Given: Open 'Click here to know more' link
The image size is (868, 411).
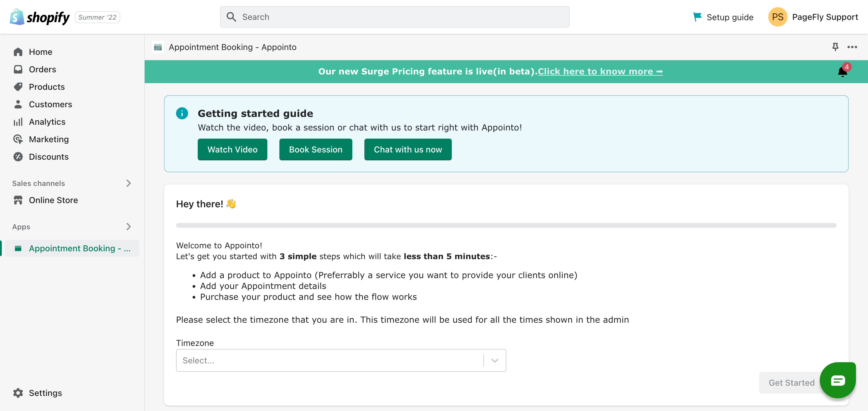Looking at the screenshot, I should (x=600, y=71).
